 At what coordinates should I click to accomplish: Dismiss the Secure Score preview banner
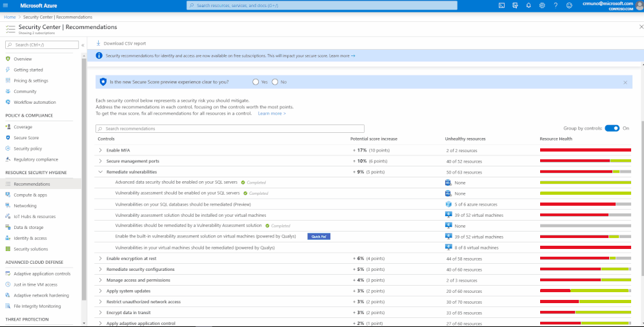(x=625, y=83)
